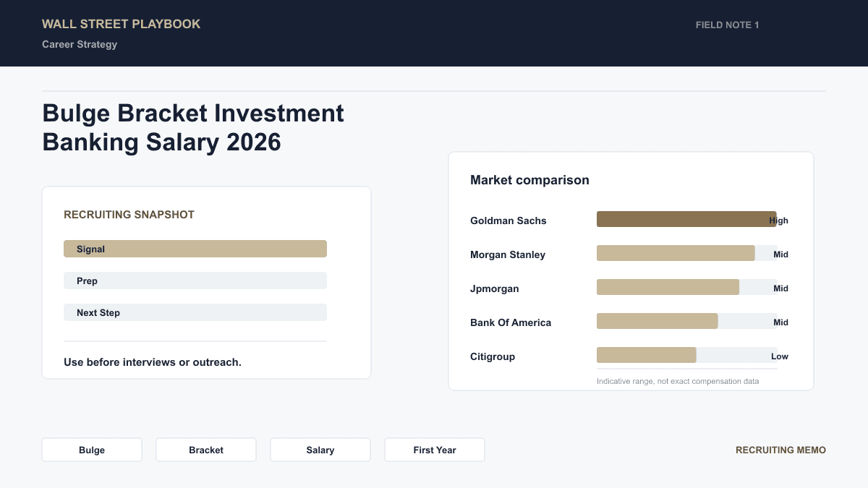
Task: Click the Bracket tag button
Action: (x=206, y=450)
